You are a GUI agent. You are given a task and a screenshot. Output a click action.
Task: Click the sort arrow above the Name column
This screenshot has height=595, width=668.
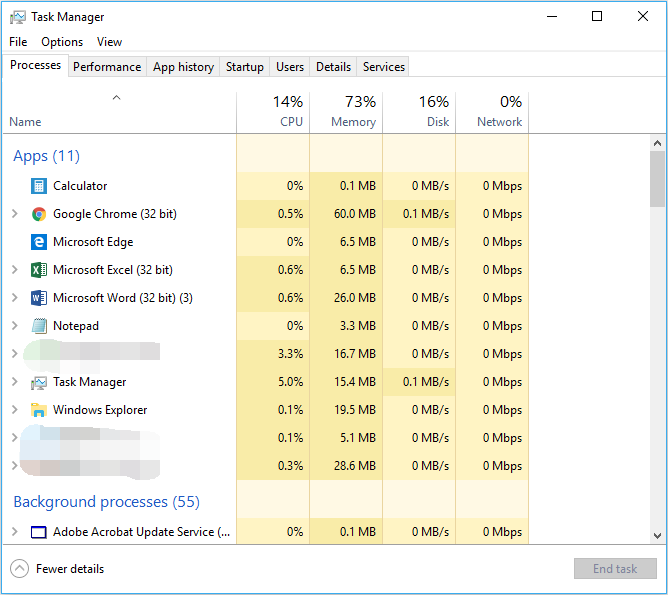point(116,98)
